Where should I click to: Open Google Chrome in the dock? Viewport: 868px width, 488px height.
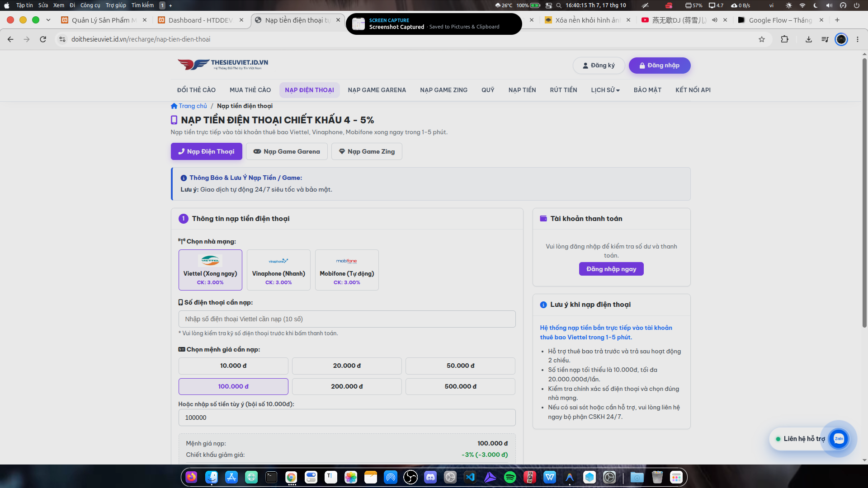291,477
